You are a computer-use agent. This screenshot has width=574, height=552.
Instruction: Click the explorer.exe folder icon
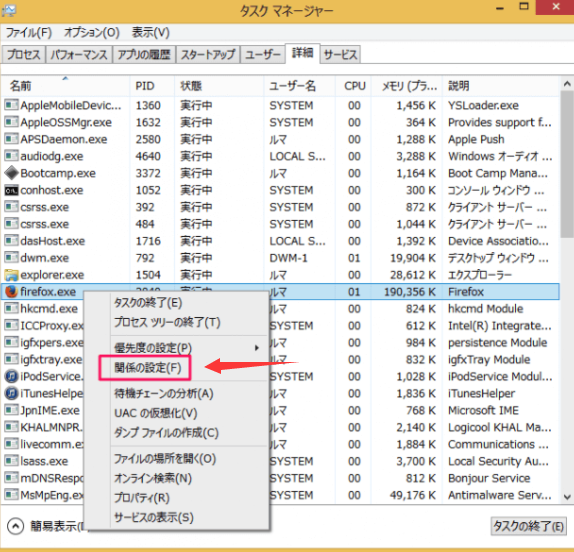pyautogui.click(x=11, y=275)
